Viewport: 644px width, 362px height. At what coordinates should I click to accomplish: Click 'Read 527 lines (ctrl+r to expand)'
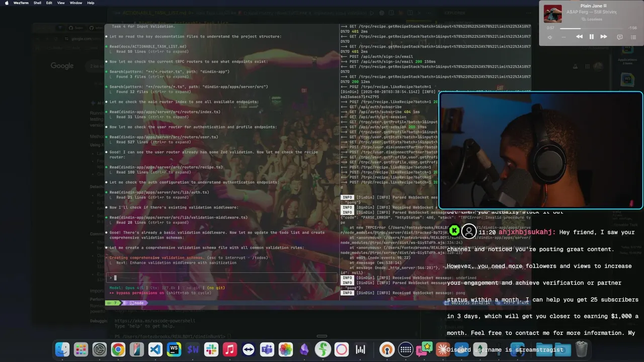tap(153, 142)
